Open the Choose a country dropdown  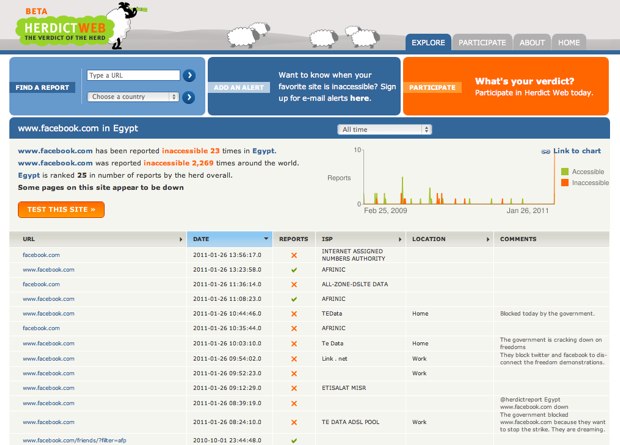click(132, 97)
